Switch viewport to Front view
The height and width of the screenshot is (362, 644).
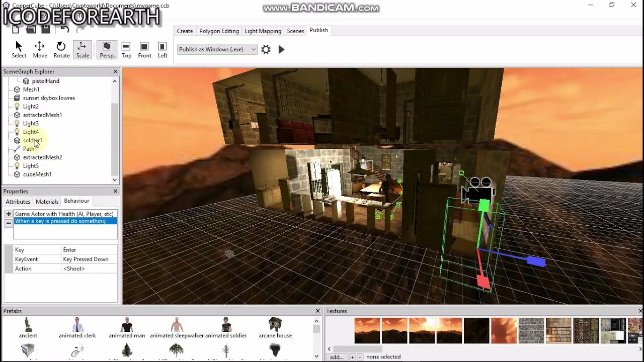pos(144,49)
